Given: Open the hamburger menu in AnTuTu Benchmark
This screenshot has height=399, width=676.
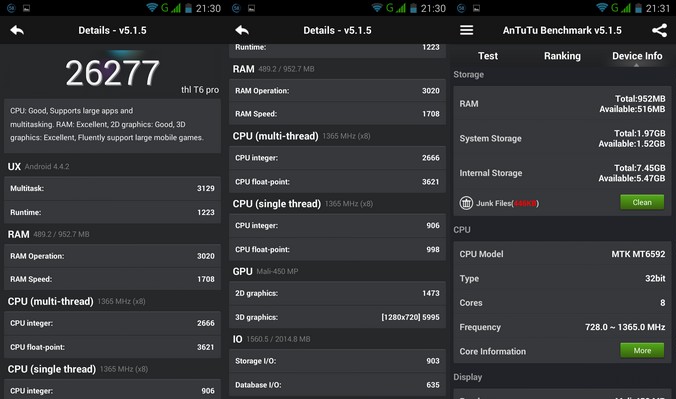Looking at the screenshot, I should point(466,30).
